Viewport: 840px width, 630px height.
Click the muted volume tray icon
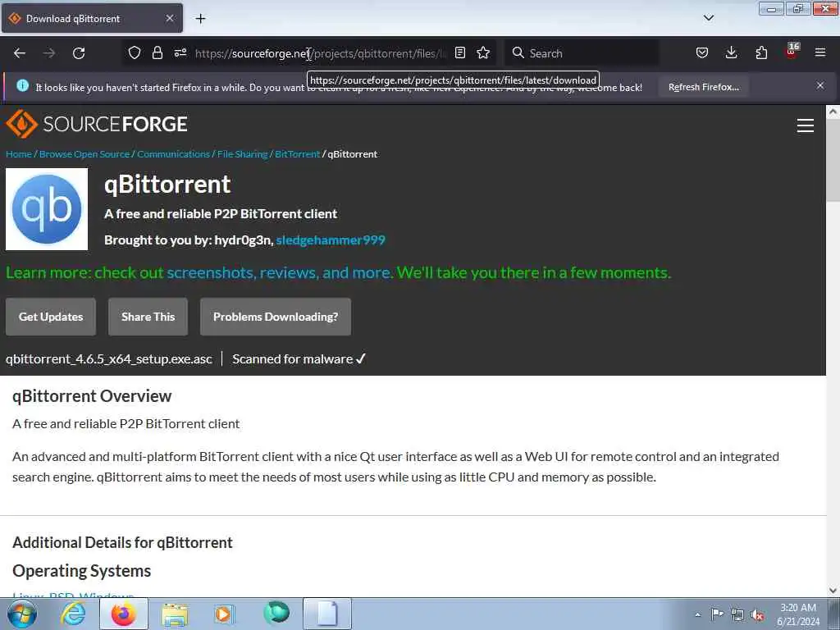pos(757,615)
